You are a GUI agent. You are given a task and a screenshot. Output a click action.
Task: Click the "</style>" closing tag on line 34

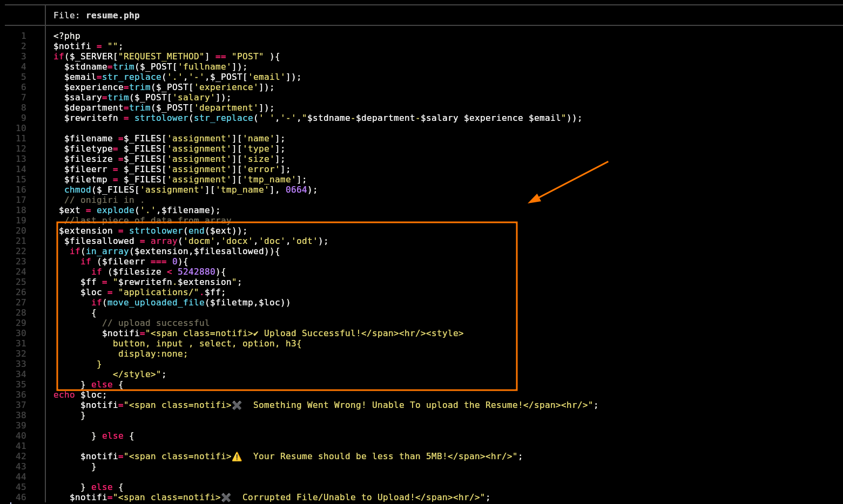(x=134, y=374)
